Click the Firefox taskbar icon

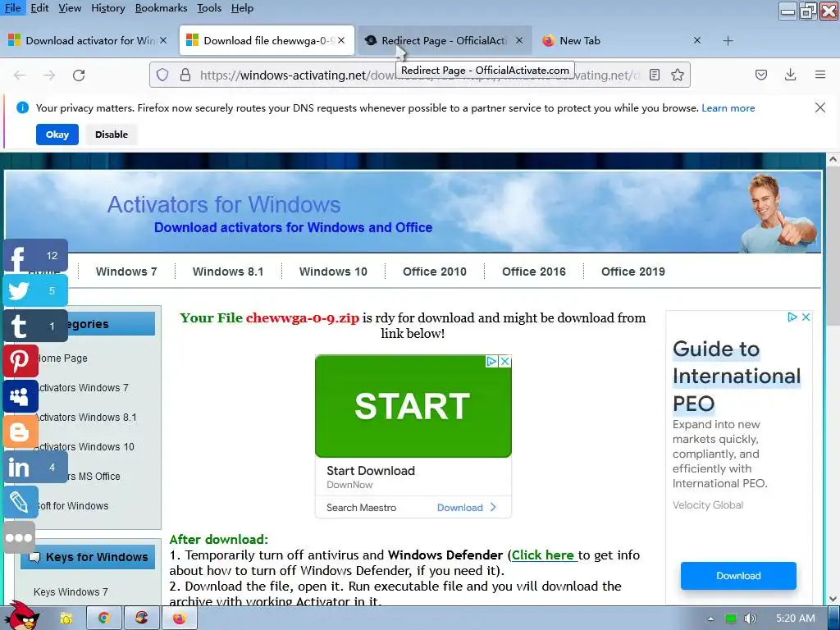[x=180, y=619]
